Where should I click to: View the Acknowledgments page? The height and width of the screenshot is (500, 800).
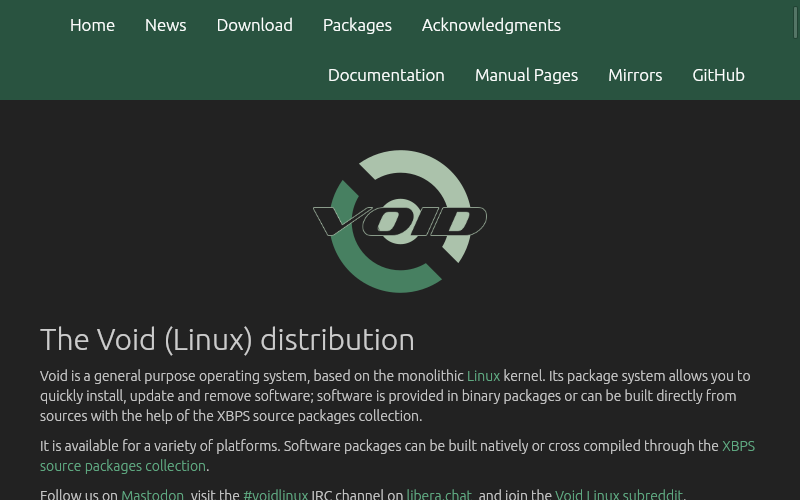click(491, 25)
